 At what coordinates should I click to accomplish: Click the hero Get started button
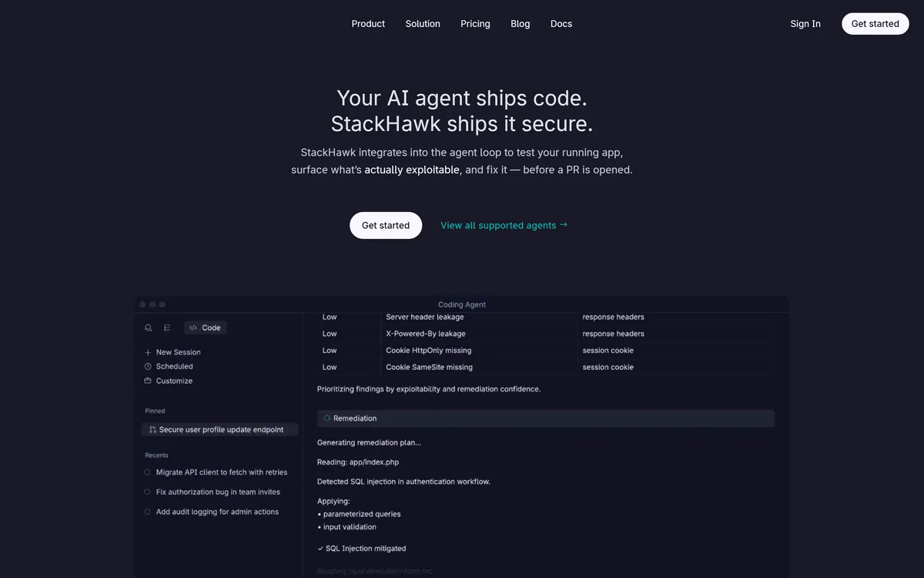click(386, 225)
